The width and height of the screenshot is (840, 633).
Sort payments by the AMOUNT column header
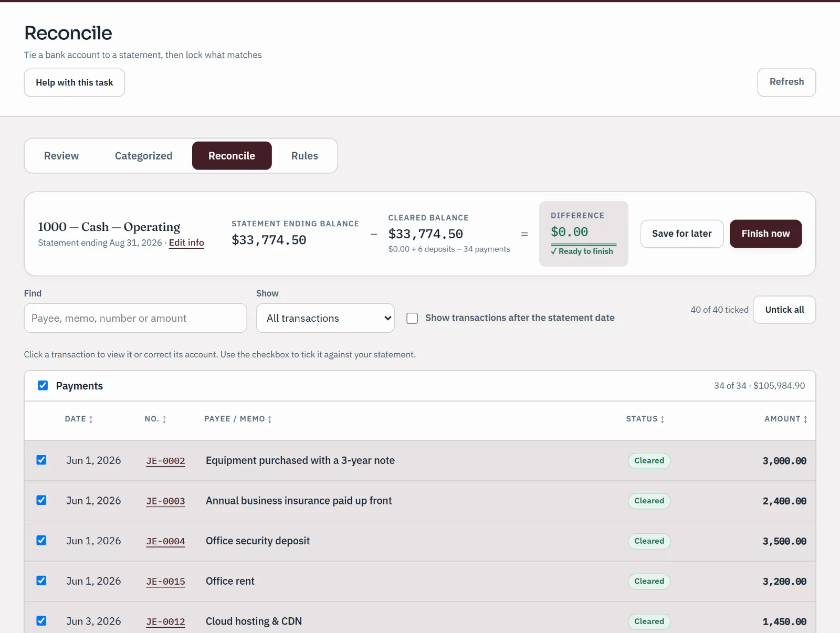pos(786,419)
